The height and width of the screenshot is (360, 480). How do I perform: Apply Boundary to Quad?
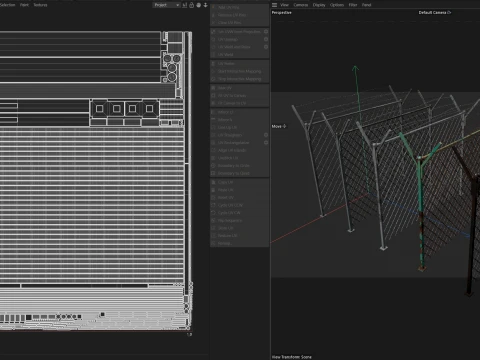coord(240,173)
